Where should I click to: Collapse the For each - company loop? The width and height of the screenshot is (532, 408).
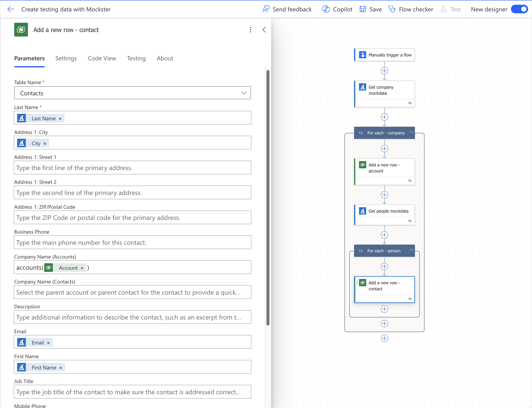pyautogui.click(x=411, y=133)
